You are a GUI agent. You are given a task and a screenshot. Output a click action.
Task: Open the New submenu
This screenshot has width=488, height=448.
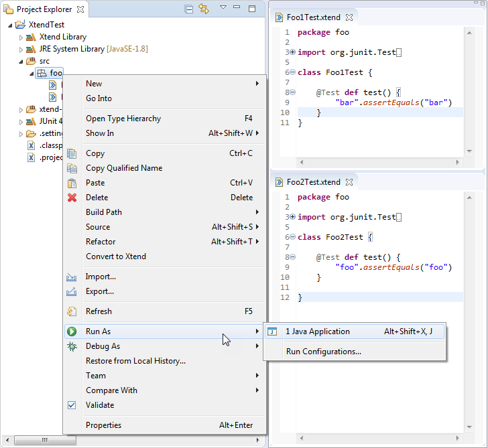[x=165, y=84]
